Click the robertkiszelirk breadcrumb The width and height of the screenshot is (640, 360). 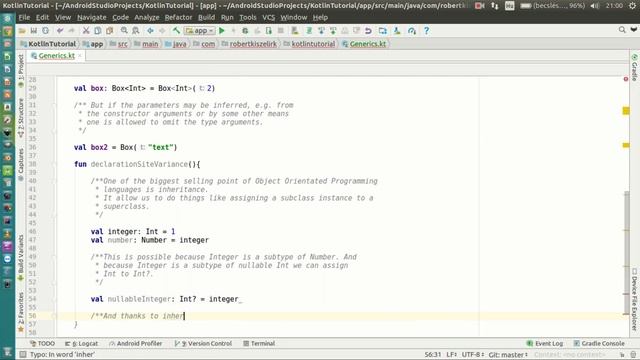(x=249, y=44)
